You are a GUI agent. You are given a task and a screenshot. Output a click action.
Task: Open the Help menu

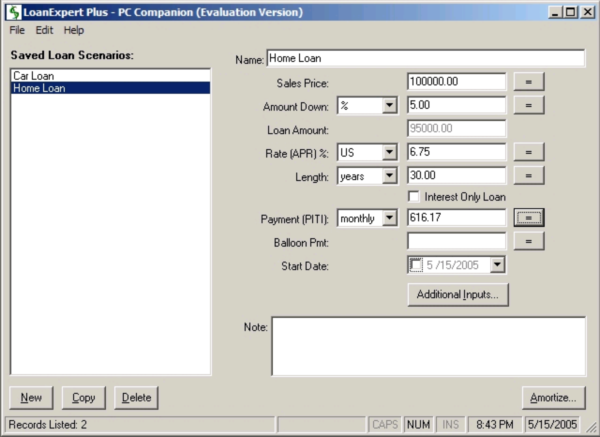pyautogui.click(x=74, y=31)
